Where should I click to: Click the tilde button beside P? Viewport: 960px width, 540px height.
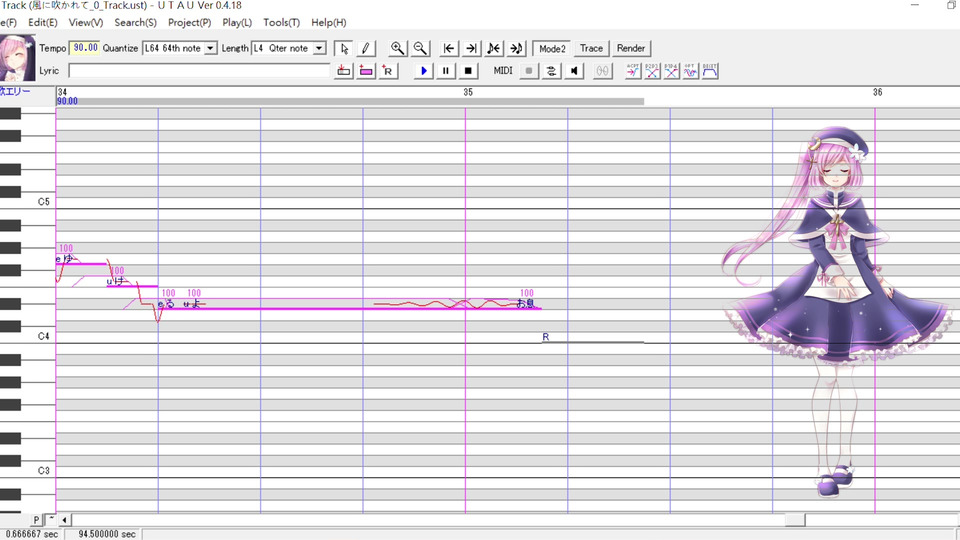pos(51,520)
